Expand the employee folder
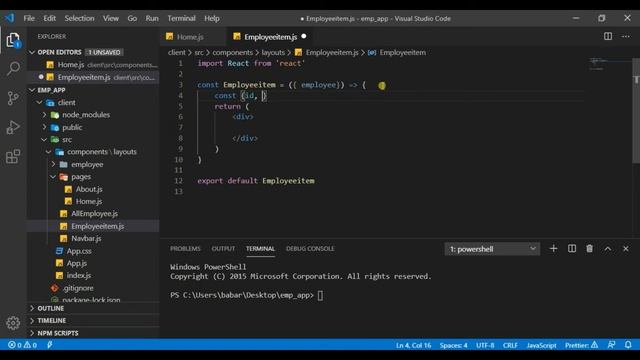This screenshot has width=640, height=360. 53,164
